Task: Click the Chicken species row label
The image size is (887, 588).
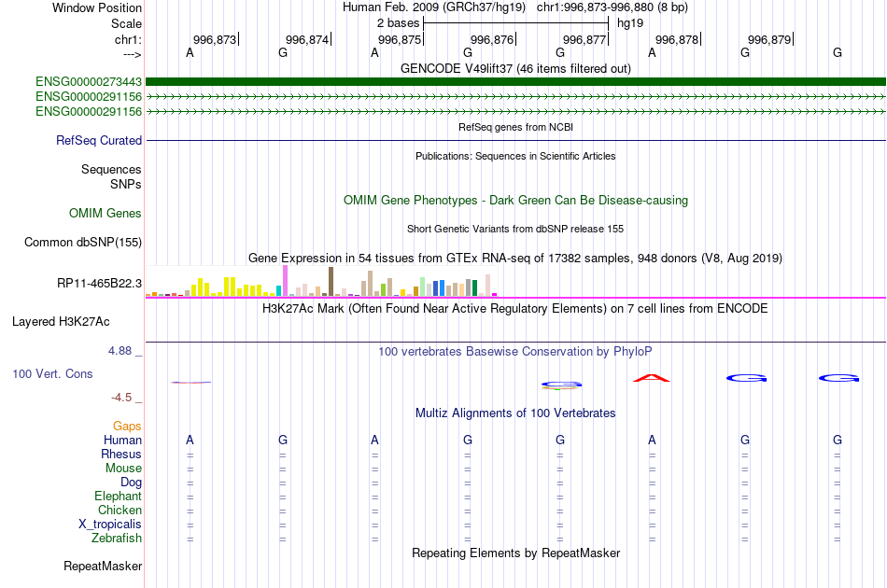Action: coord(120,510)
